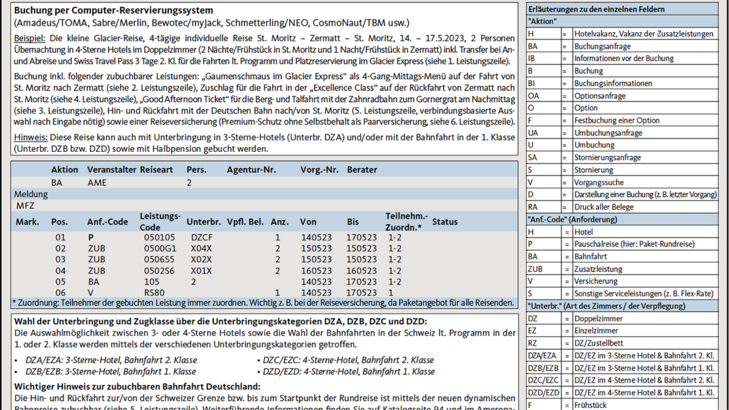
Task: Click the Unterbr. value "DZCF"
Action: pyautogui.click(x=202, y=238)
